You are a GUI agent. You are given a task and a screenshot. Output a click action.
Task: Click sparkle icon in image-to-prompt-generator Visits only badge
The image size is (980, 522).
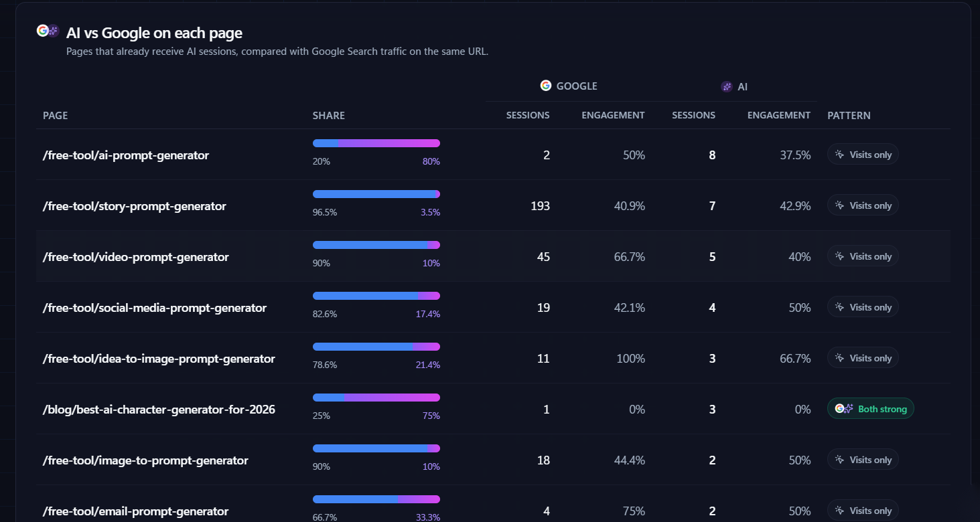click(x=839, y=460)
